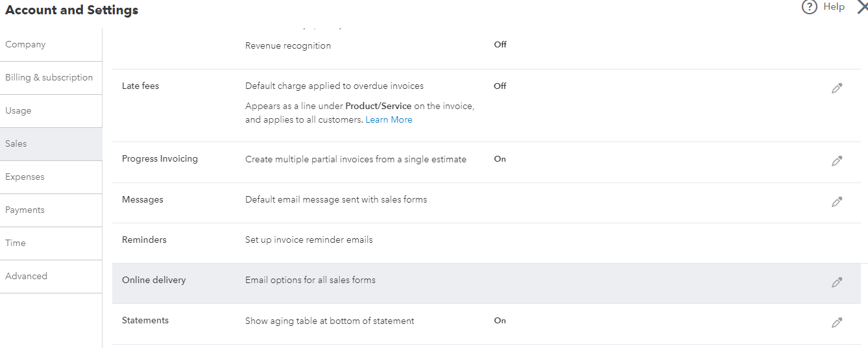Open the Company settings tab

click(25, 45)
